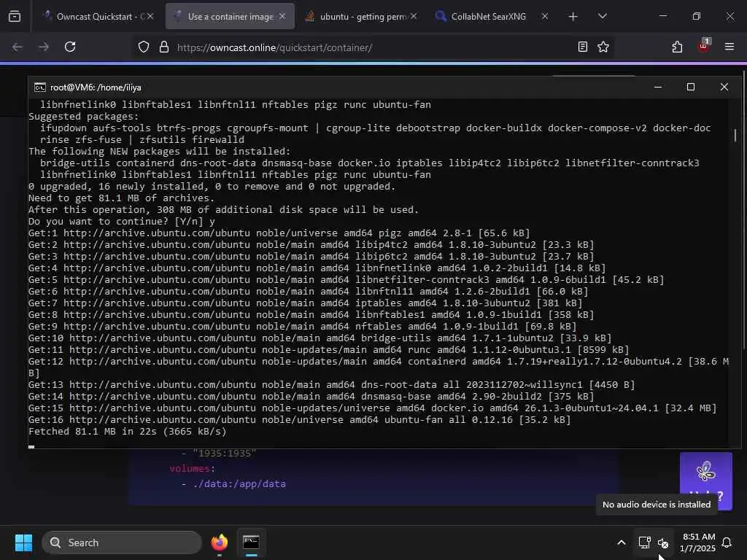Reload the owncast.online page

click(70, 47)
